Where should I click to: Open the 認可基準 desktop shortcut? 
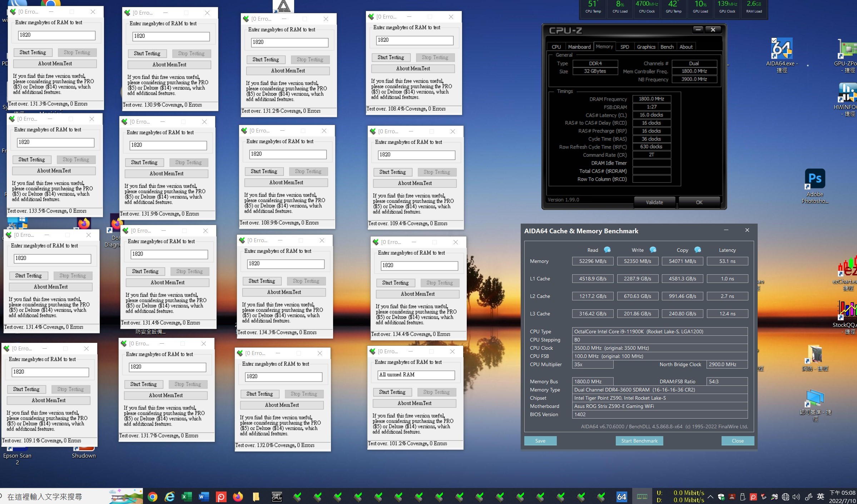815,405
